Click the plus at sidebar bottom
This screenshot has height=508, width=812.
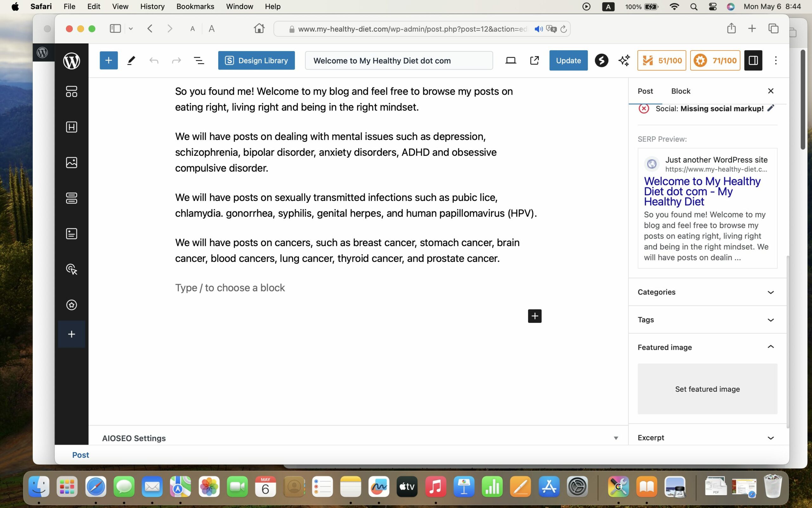click(x=71, y=334)
